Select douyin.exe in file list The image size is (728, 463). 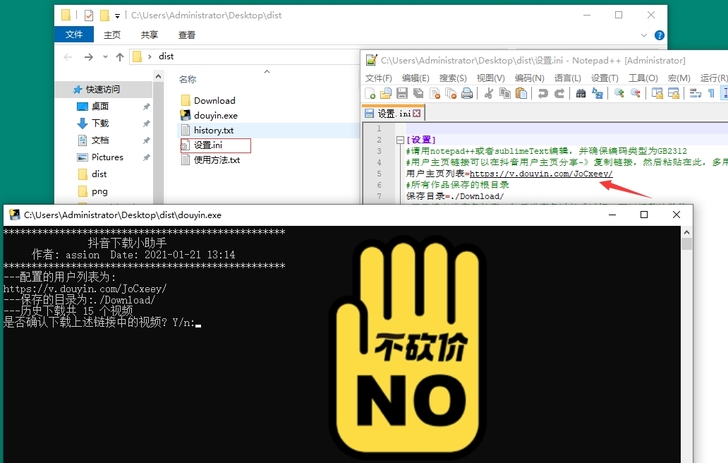[x=215, y=115]
